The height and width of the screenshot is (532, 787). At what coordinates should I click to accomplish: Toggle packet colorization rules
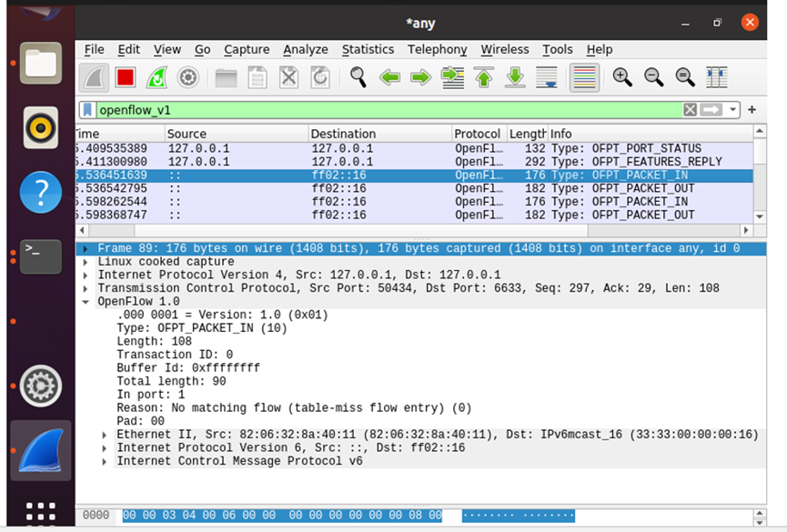584,78
